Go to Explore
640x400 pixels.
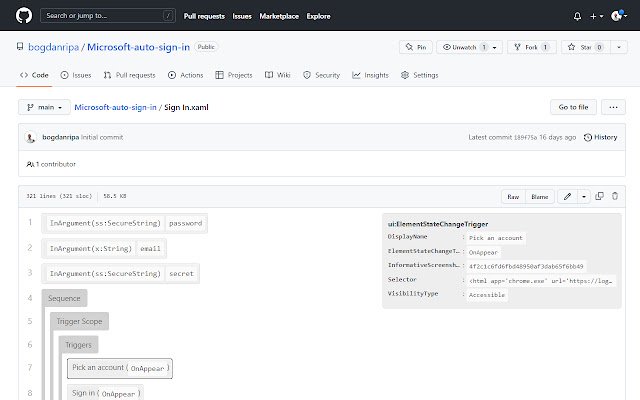318,16
